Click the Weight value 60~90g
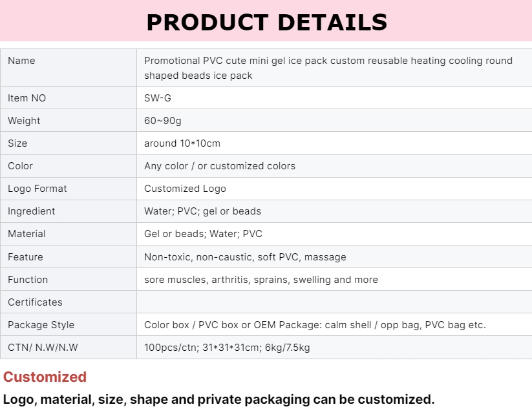This screenshot has width=532, height=418. click(x=162, y=121)
